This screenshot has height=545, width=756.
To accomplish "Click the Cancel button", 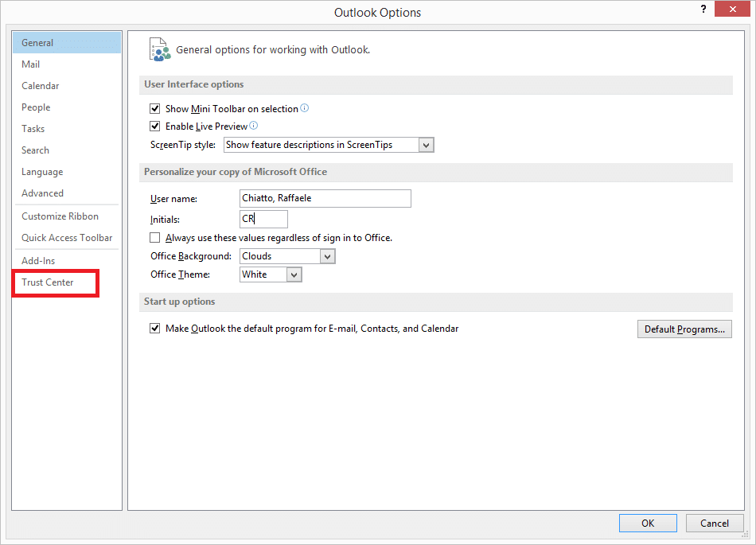I will (x=714, y=524).
